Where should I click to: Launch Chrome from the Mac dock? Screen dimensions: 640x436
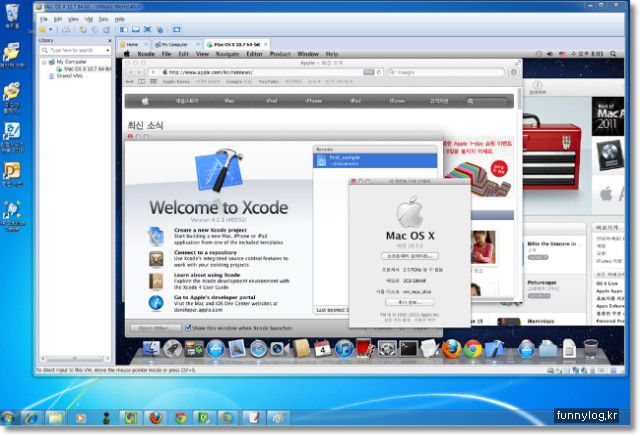point(473,349)
